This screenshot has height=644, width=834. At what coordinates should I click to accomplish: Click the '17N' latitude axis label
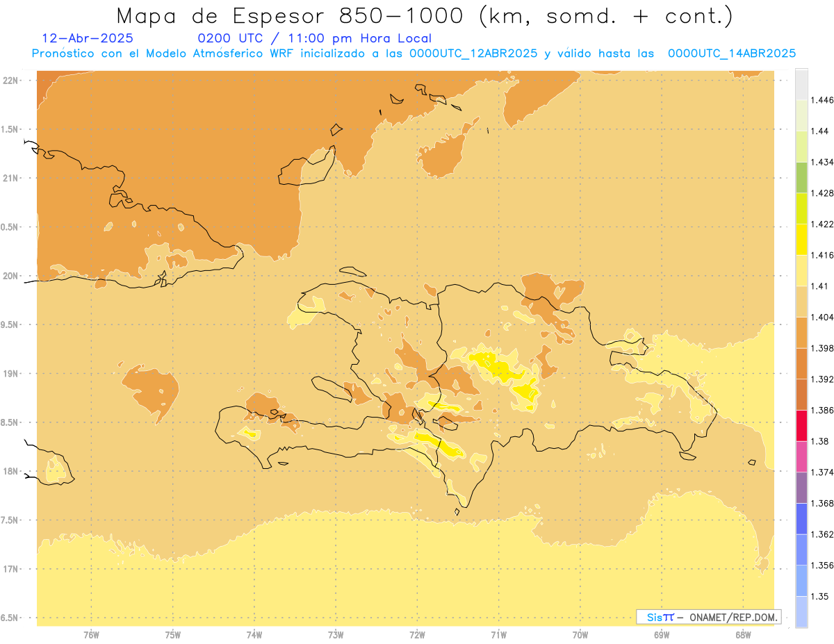[x=11, y=569]
